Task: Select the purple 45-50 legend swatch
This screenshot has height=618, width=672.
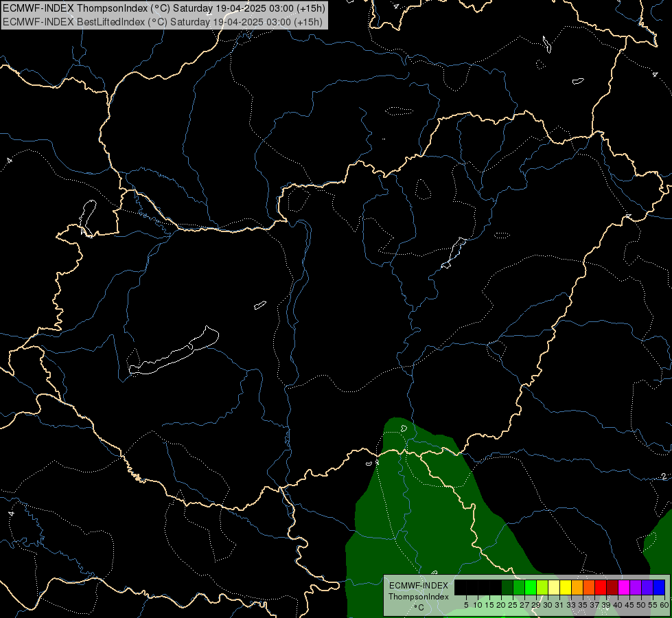Action: point(636,587)
